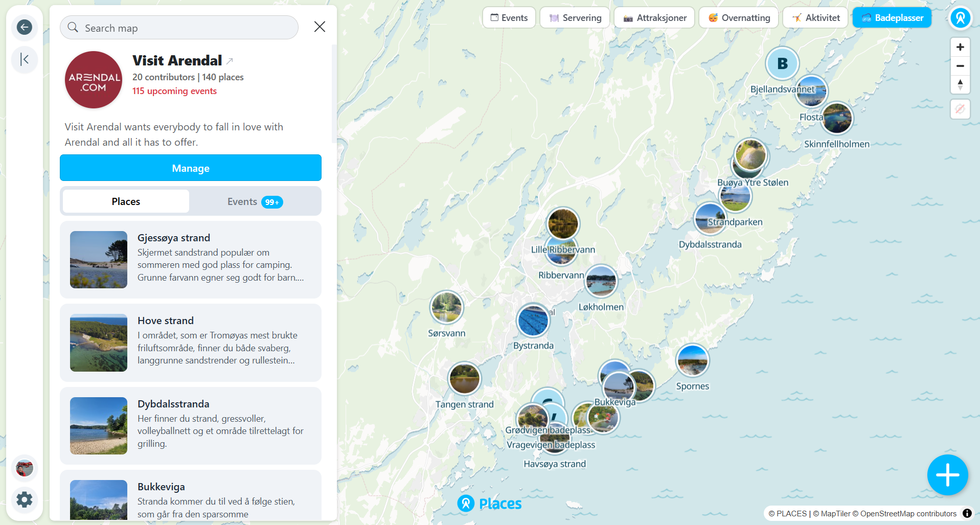The height and width of the screenshot is (525, 980).
Task: Toggle the Servering map filter
Action: point(575,18)
